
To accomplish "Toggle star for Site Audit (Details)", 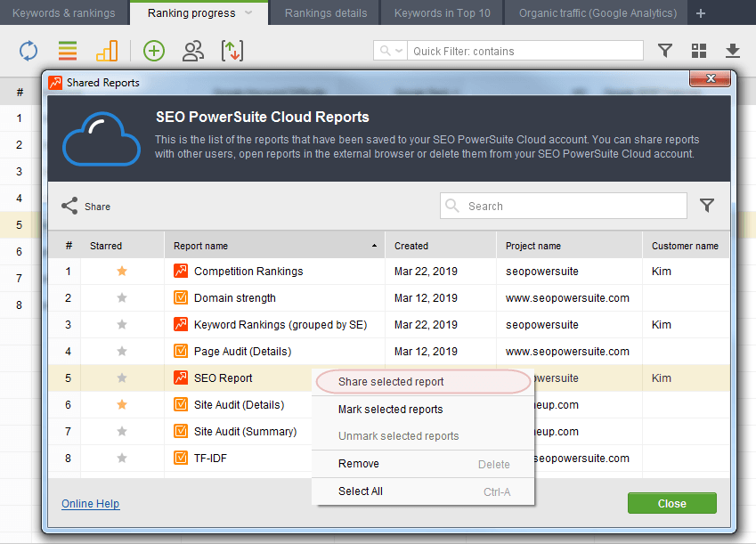I will tap(122, 404).
